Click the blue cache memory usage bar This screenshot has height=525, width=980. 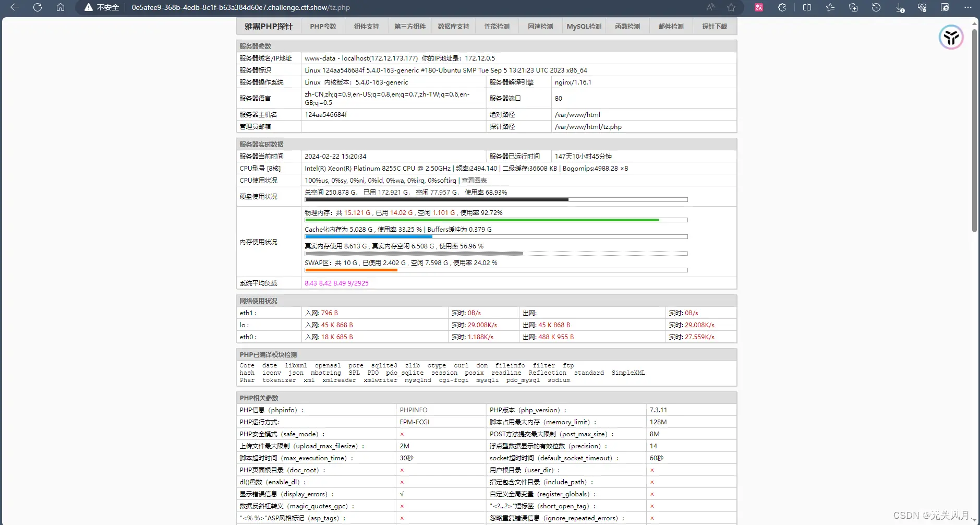496,236
